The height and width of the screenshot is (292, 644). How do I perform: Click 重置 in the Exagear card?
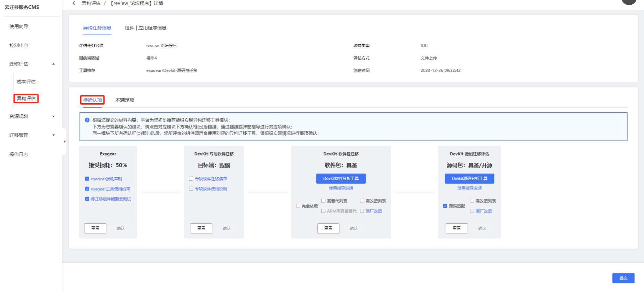(95, 228)
